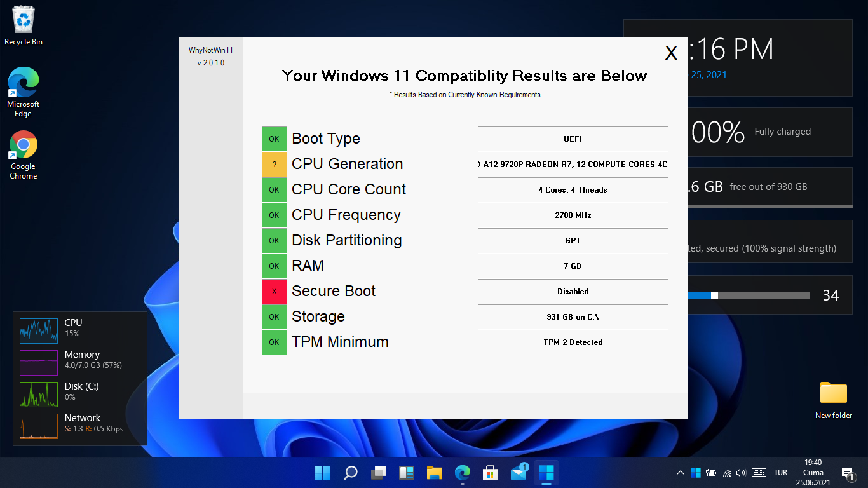Click the "CPU Core Count" label
The width and height of the screenshot is (868, 488).
coord(349,189)
